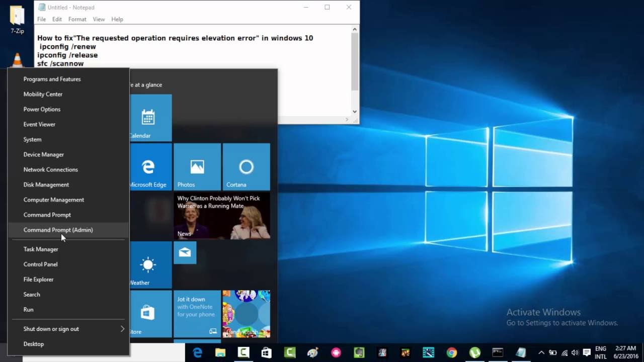This screenshot has height=362, width=644.
Task: Open the ENG INTL language switcher
Action: (601, 353)
